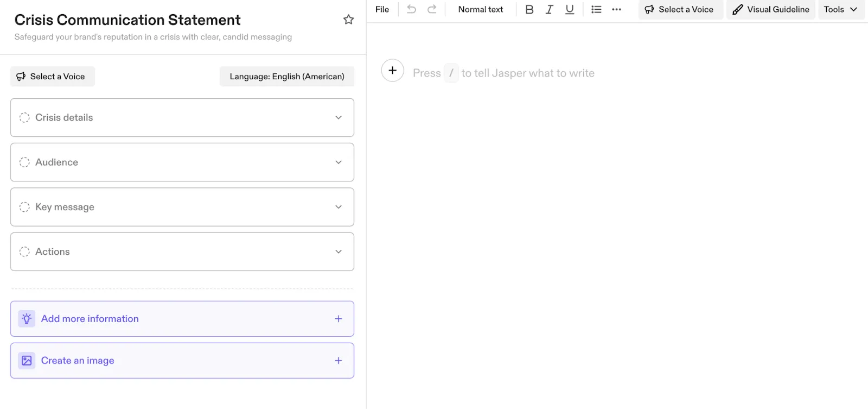Expand the Audience section chevron
The image size is (868, 409).
point(339,162)
